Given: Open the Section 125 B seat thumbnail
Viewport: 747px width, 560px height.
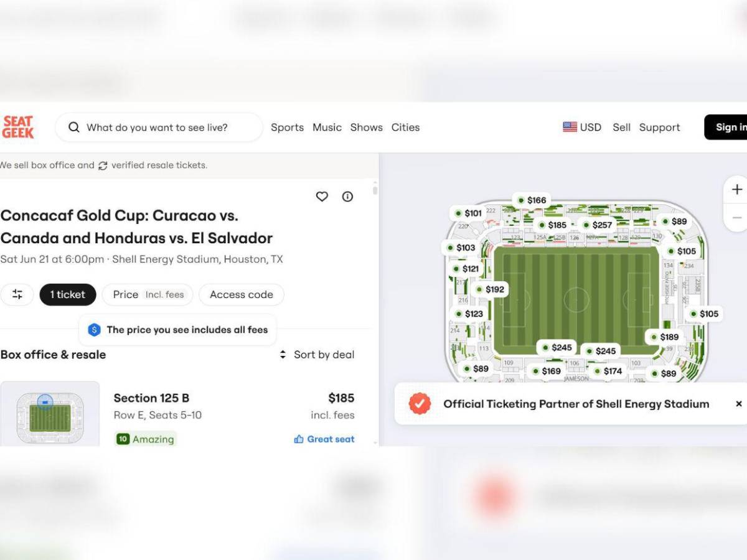Looking at the screenshot, I should (50, 413).
